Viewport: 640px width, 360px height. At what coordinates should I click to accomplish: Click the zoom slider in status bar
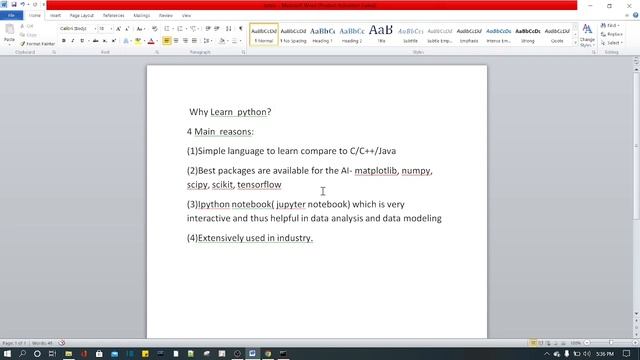click(x=611, y=343)
